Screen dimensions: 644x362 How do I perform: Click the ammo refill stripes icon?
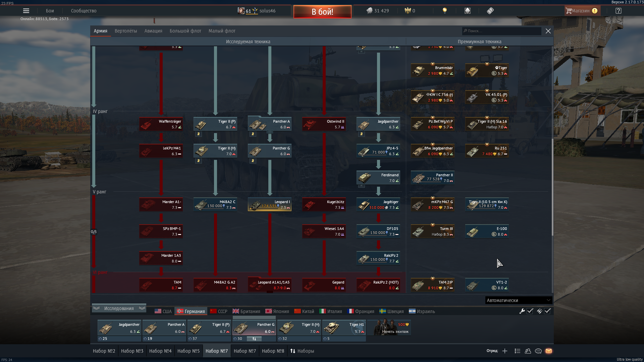point(539,311)
